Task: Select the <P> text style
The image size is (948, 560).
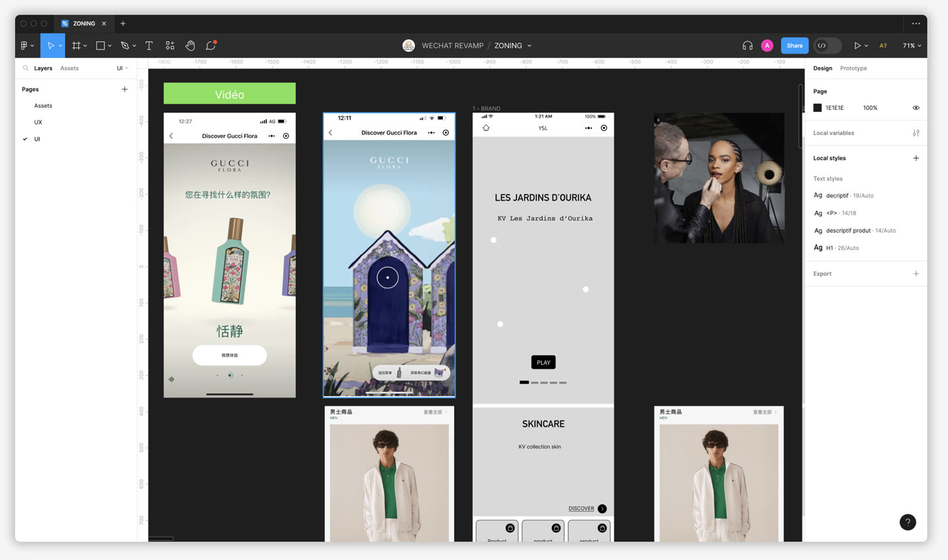Action: [866, 213]
